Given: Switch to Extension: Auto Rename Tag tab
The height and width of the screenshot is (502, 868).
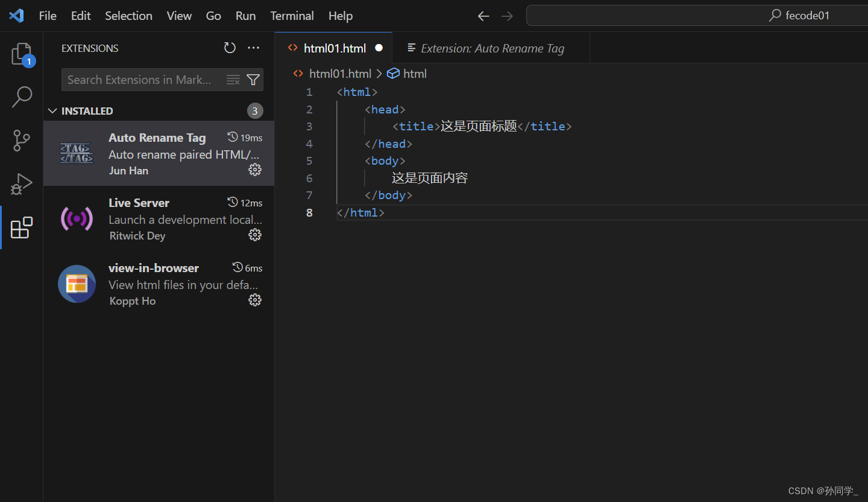Looking at the screenshot, I should pos(491,48).
